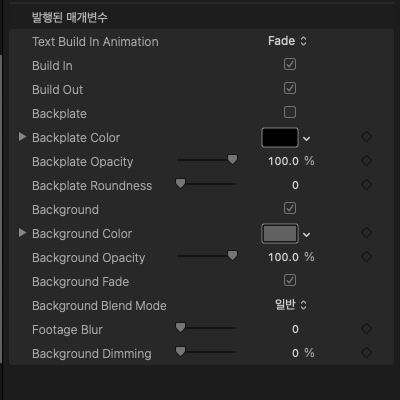400x400 pixels.
Task: Click keyframe diamond for Backplate Roundness
Action: (x=366, y=185)
